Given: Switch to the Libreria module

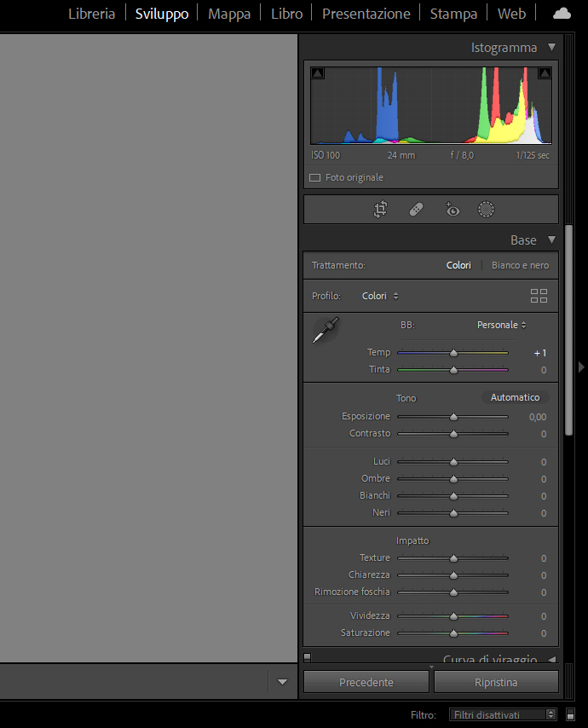Looking at the screenshot, I should point(92,14).
